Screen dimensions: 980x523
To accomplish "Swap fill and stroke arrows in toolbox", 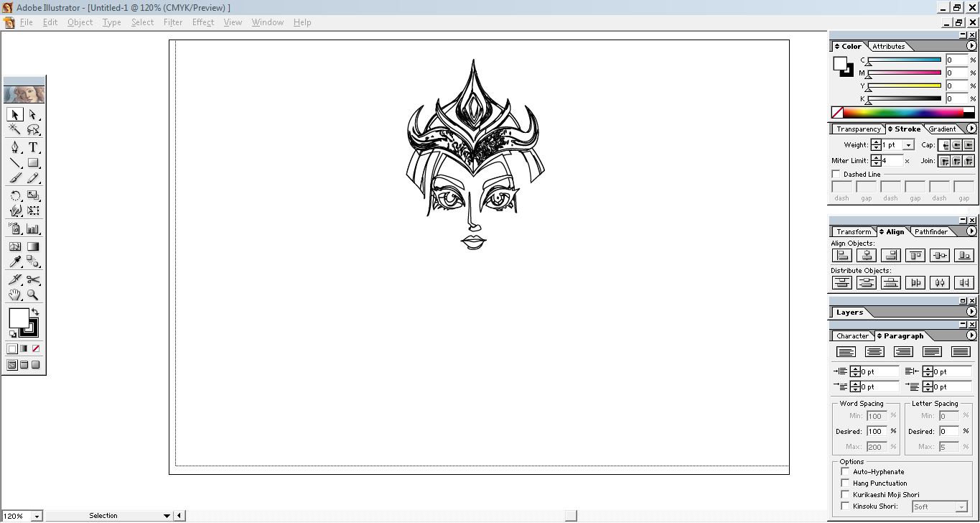I will (35, 312).
